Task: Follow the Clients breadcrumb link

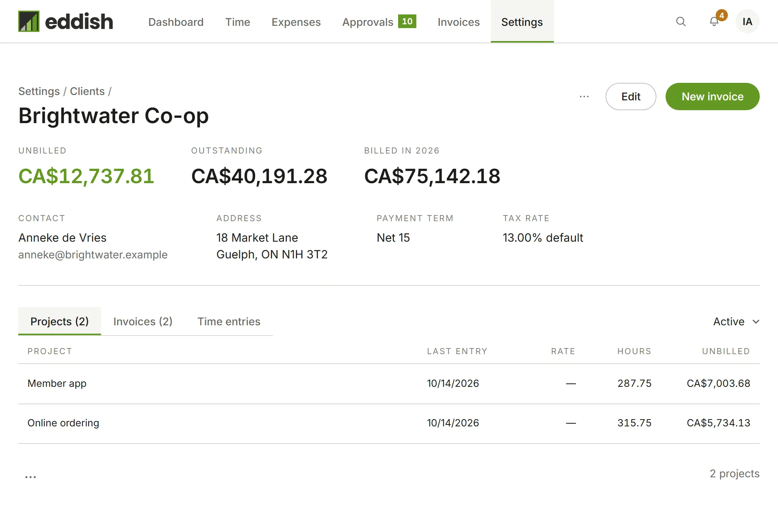Action: tap(87, 91)
